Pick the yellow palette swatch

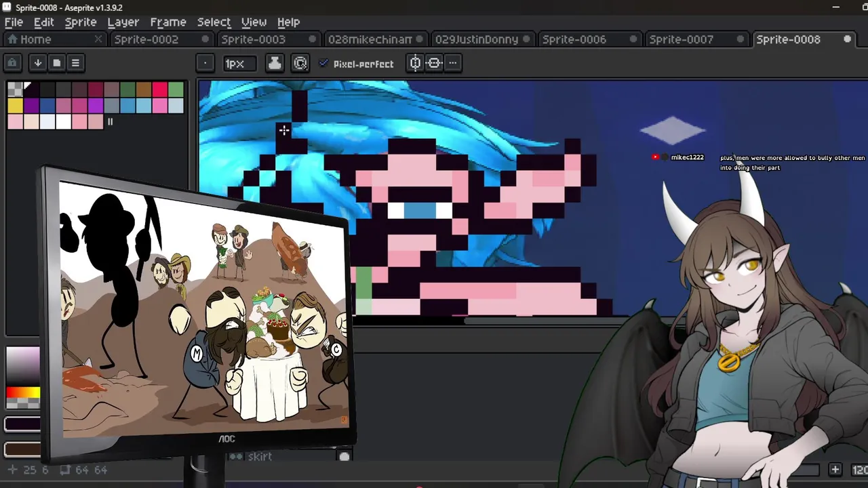(15, 106)
